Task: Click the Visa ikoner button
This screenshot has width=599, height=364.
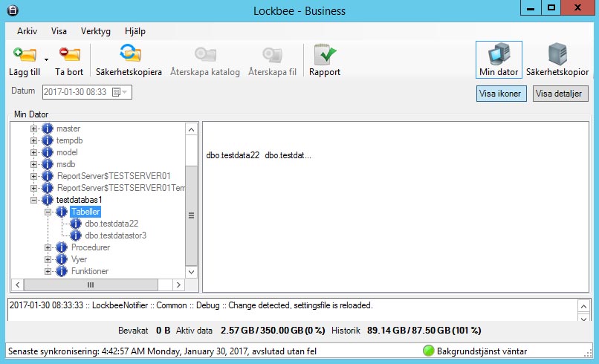Action: (501, 94)
